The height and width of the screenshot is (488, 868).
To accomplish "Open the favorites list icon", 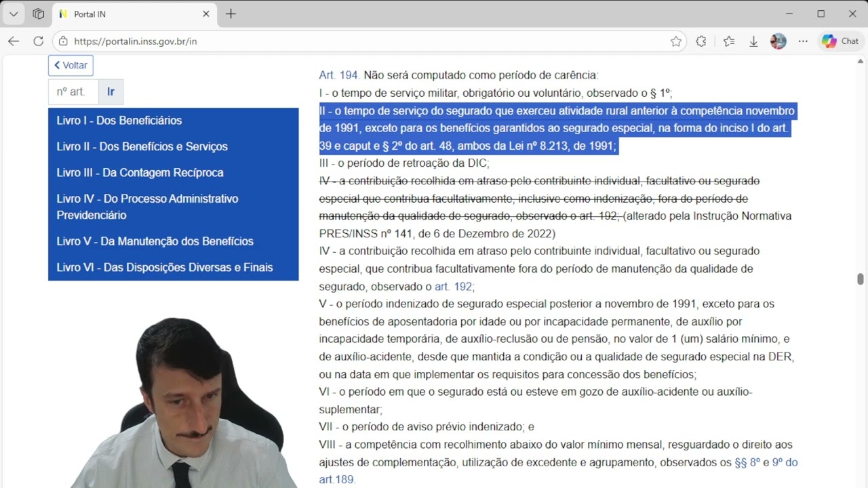I will [729, 41].
